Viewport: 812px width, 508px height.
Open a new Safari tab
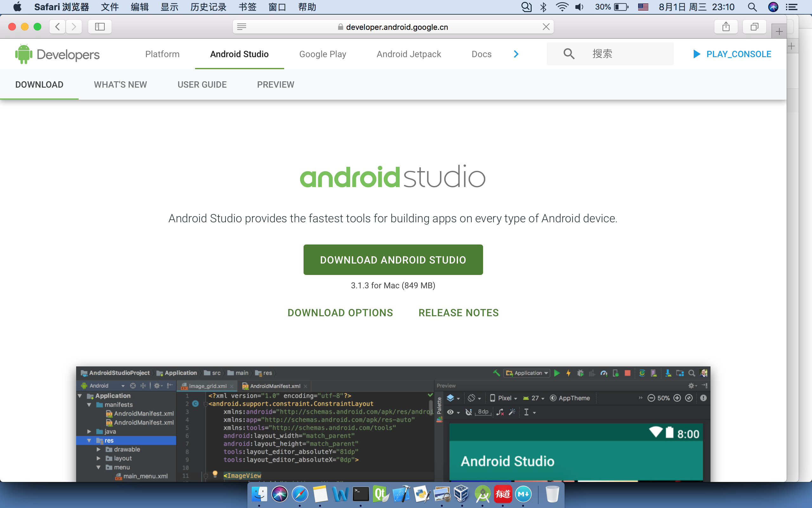pos(779,31)
